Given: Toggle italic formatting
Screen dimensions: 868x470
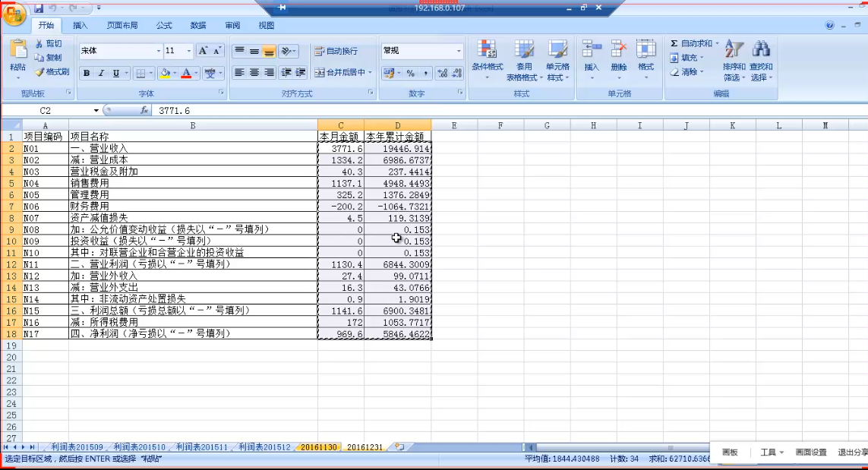Looking at the screenshot, I should point(101,74).
